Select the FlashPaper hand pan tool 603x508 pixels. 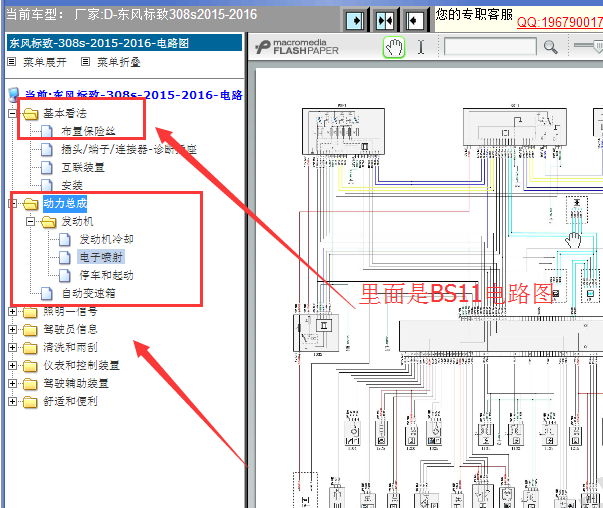pyautogui.click(x=393, y=47)
